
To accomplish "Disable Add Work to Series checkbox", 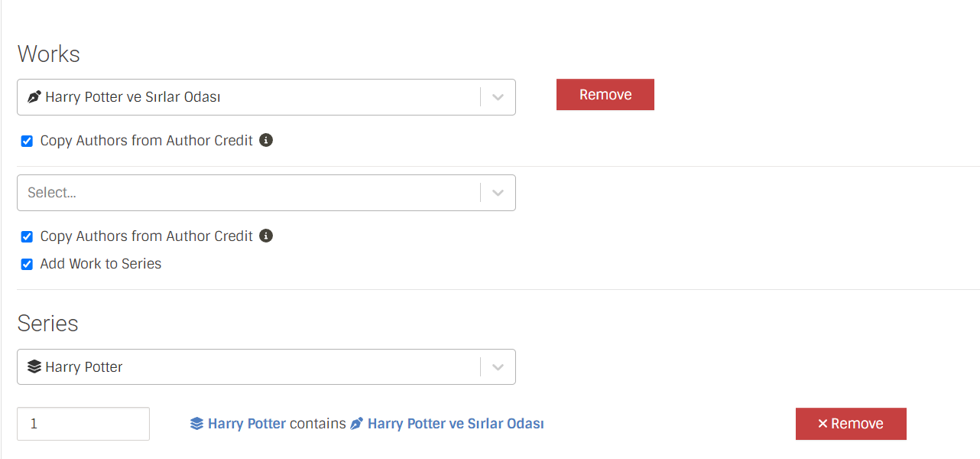I will point(27,265).
